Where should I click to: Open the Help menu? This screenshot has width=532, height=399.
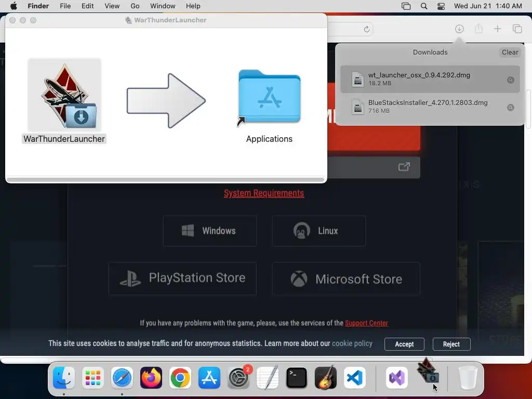coord(193,6)
